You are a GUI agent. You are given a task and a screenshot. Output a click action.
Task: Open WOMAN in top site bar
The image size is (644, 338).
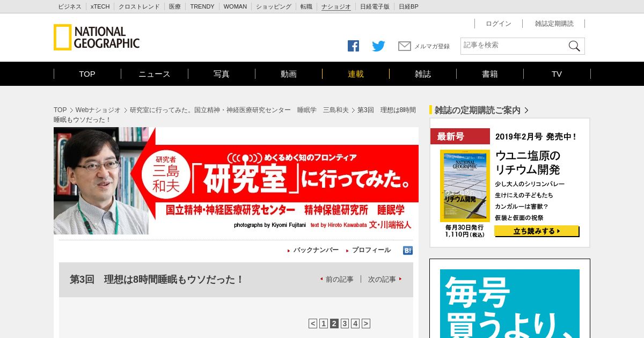tap(235, 6)
